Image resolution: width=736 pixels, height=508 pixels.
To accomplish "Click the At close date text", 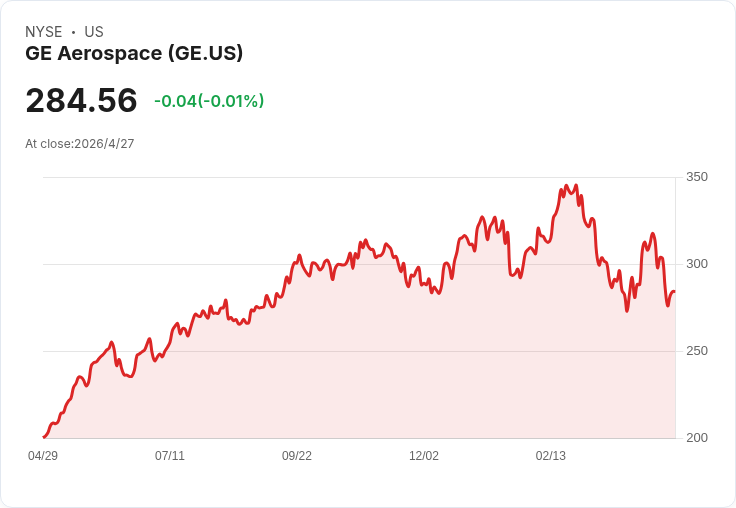I will coord(80,143).
